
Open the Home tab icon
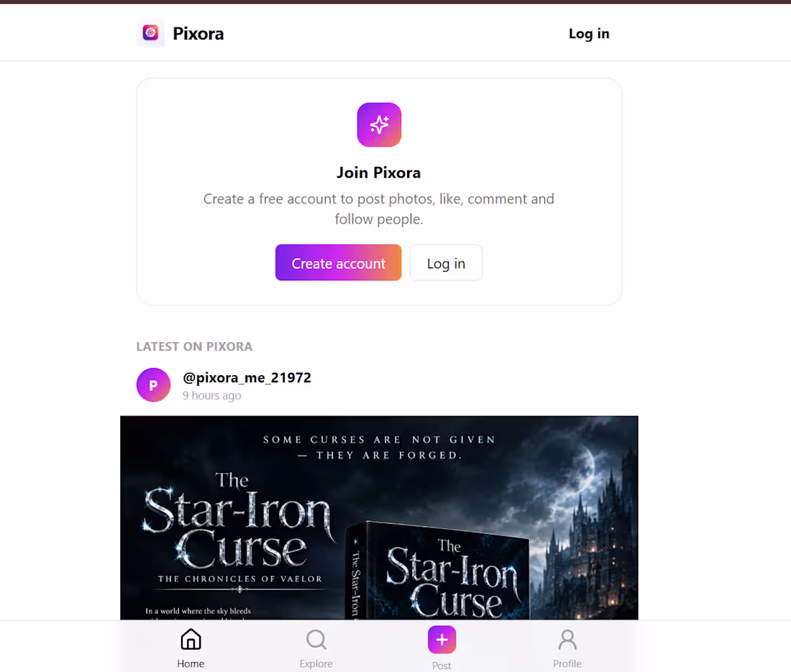tap(191, 639)
